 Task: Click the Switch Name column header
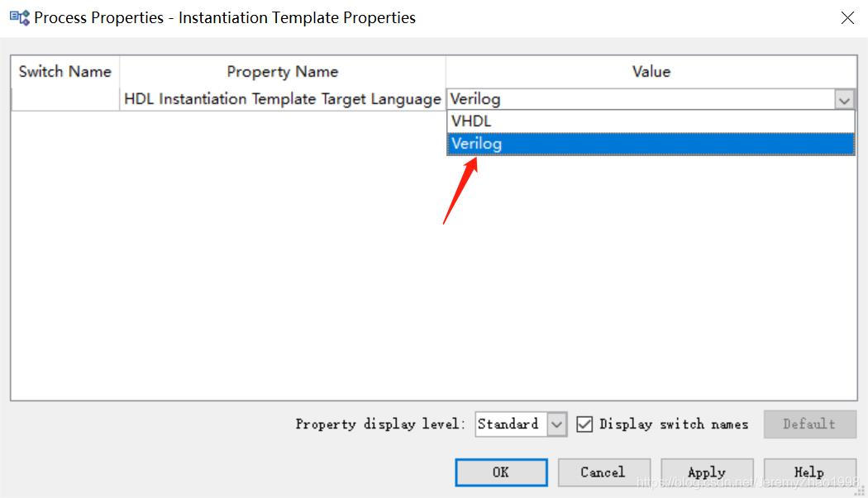[64, 71]
